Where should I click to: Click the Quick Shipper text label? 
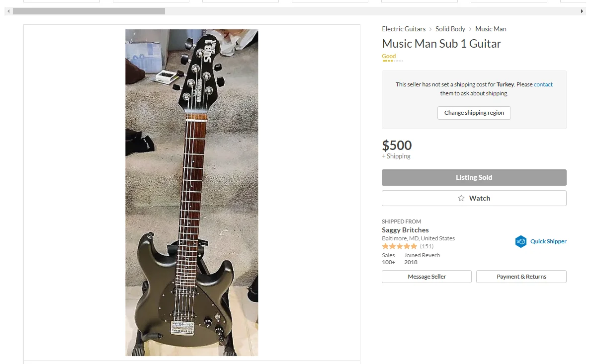click(x=548, y=241)
